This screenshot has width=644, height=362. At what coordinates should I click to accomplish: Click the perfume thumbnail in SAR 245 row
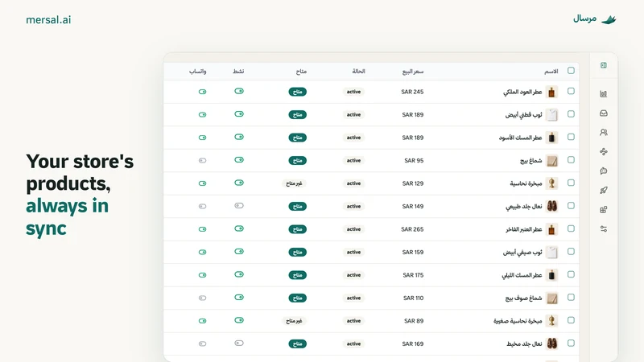[551, 92]
